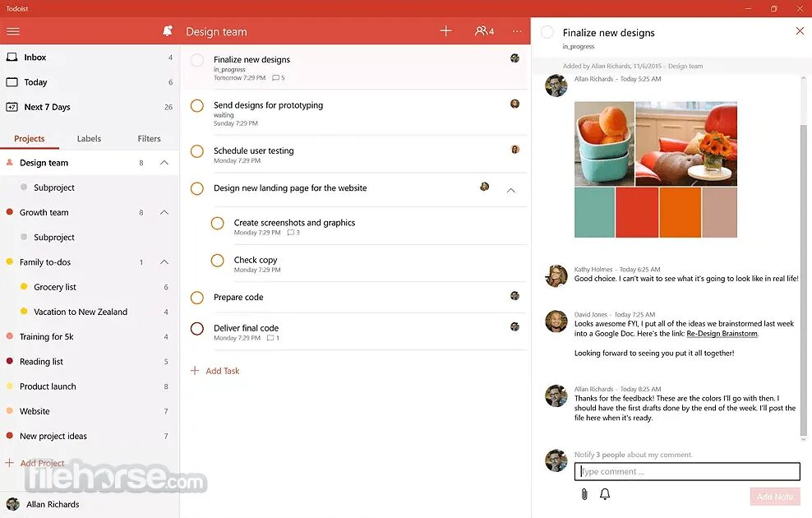Click Add Task link
Viewport: 812px width, 518px height.
click(223, 371)
